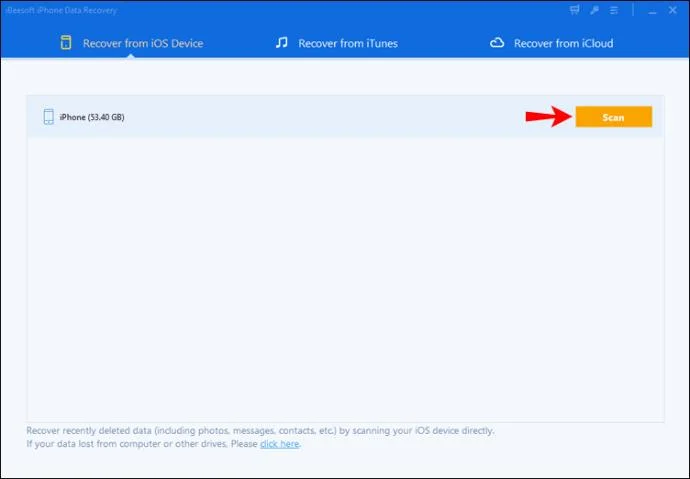Switch to Recover from iTunes tab
Screen dimensions: 690x479
click(x=337, y=43)
